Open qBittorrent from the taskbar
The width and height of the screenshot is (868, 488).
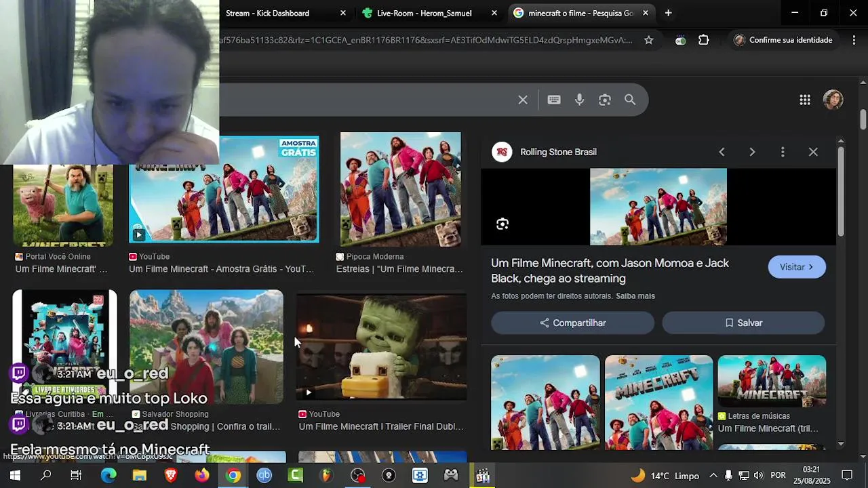(264, 476)
